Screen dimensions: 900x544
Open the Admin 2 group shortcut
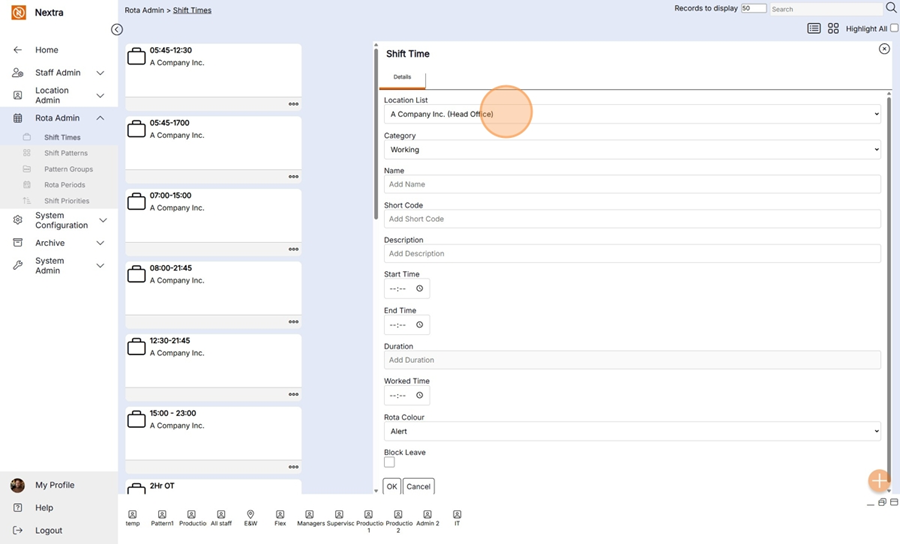pos(427,518)
